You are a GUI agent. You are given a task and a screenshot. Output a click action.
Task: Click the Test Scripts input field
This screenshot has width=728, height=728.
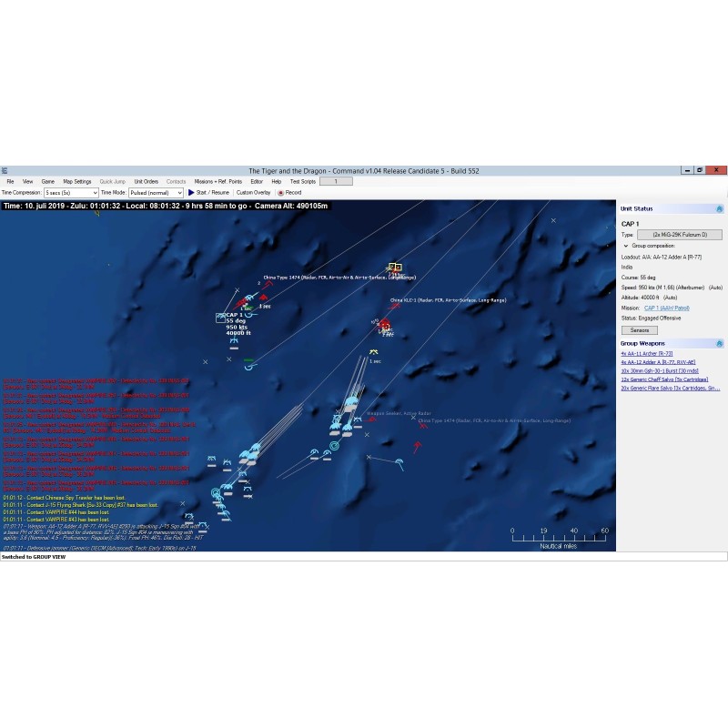click(x=335, y=182)
